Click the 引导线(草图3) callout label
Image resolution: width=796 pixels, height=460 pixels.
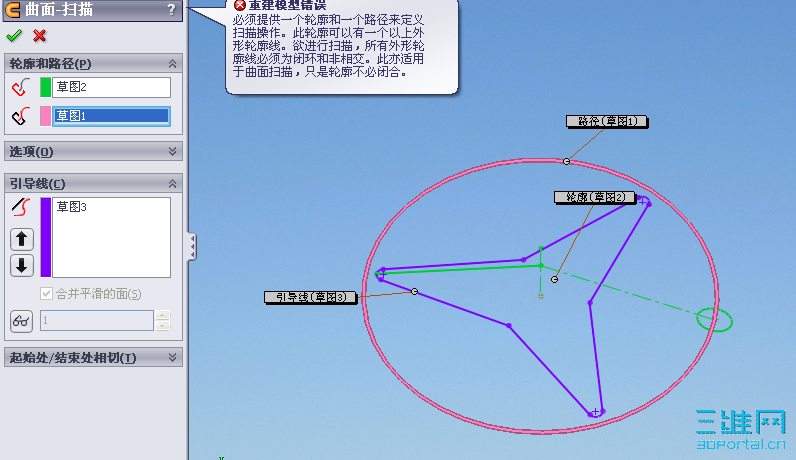(310, 297)
